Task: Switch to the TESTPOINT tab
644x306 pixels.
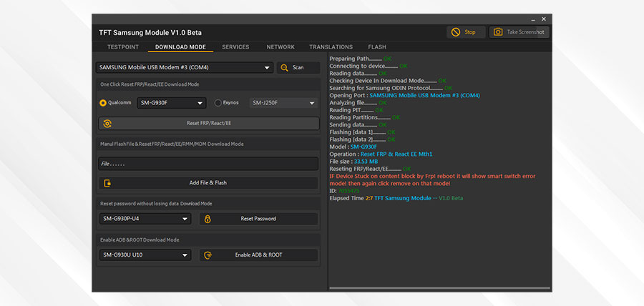Action: 123,47
